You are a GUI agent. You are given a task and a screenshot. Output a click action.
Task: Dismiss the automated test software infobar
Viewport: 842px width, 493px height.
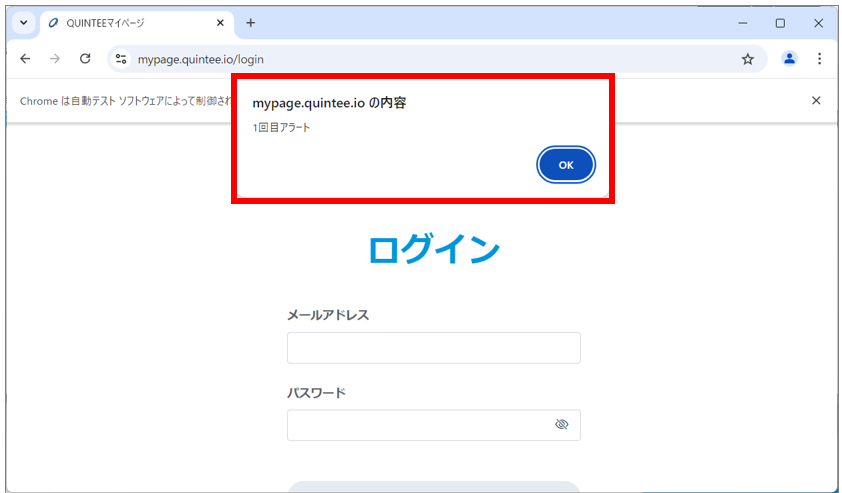(816, 100)
